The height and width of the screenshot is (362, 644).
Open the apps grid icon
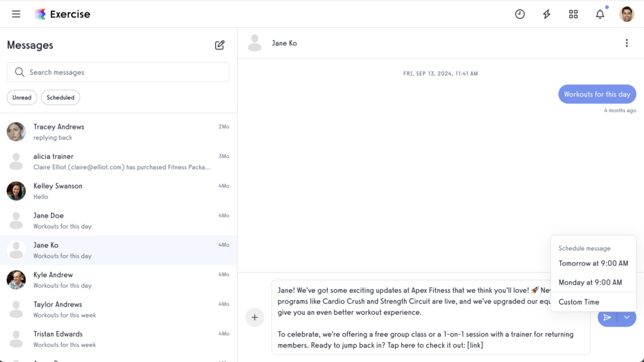[573, 14]
